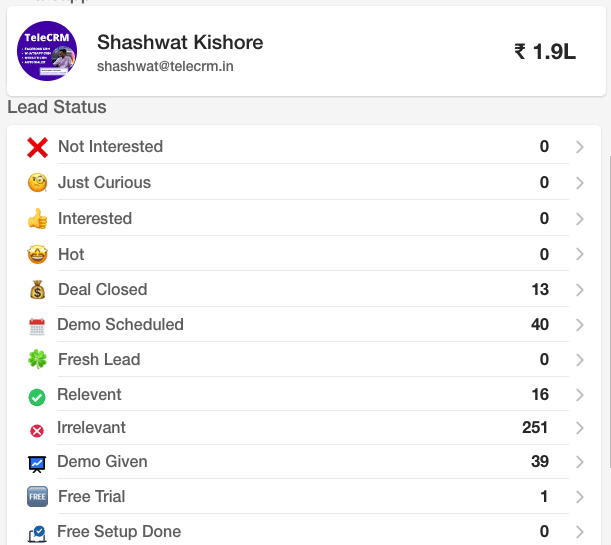611x545 pixels.
Task: Select the calendar Demo Scheduled icon
Action: tap(37, 326)
